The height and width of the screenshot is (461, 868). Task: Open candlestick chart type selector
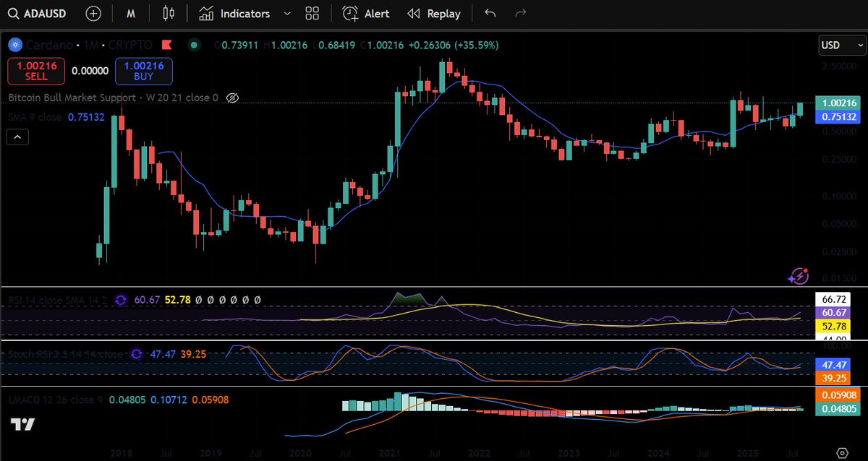(169, 13)
